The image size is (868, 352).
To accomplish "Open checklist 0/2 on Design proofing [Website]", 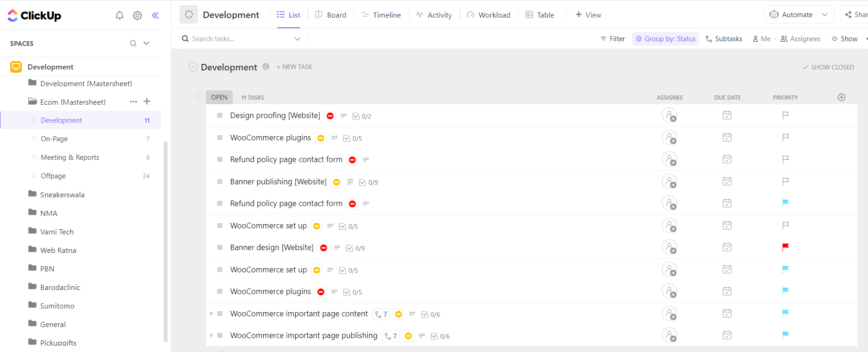I will tap(362, 116).
